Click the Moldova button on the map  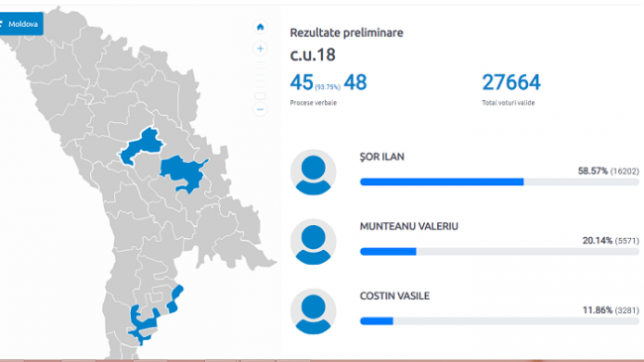pos(21,24)
